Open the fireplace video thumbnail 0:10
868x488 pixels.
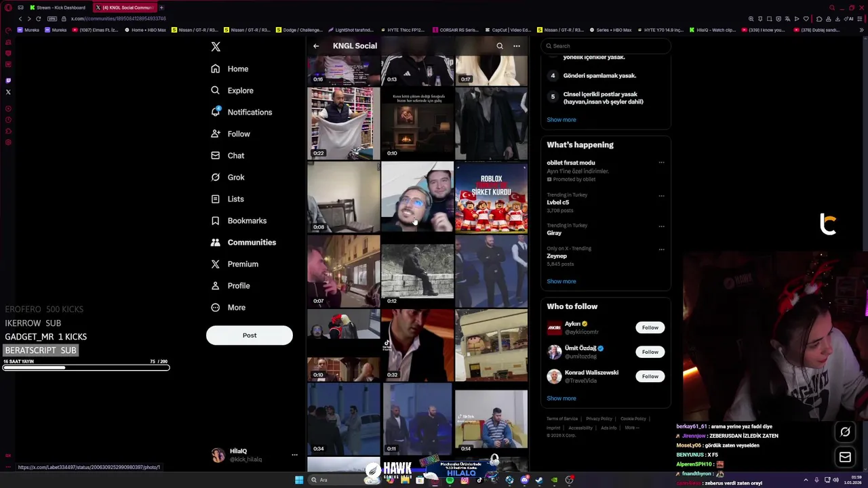click(417, 123)
